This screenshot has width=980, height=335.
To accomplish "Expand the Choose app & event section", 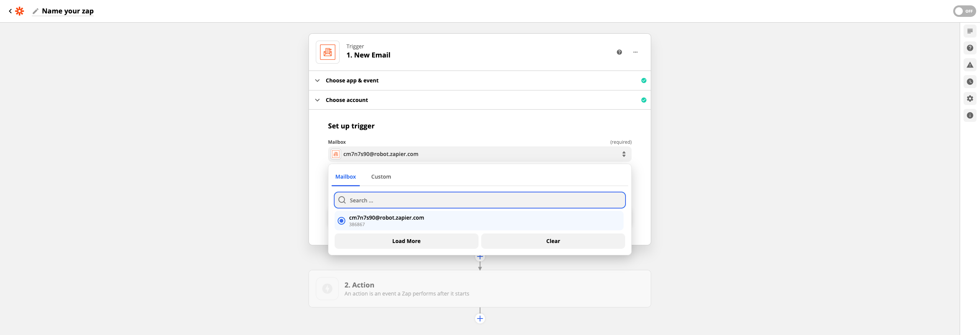I will (352, 80).
